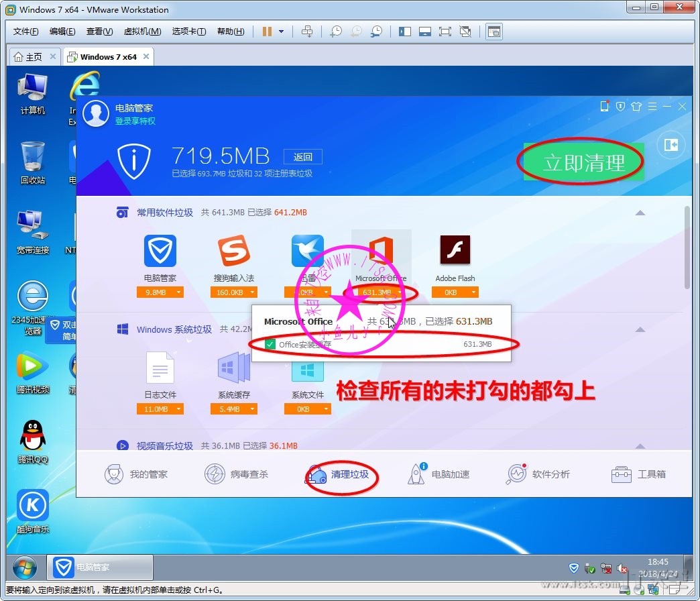Click the Sogou Input (搜狗输入法) junk icon
Viewport: 700px width, 601px height.
point(233,252)
